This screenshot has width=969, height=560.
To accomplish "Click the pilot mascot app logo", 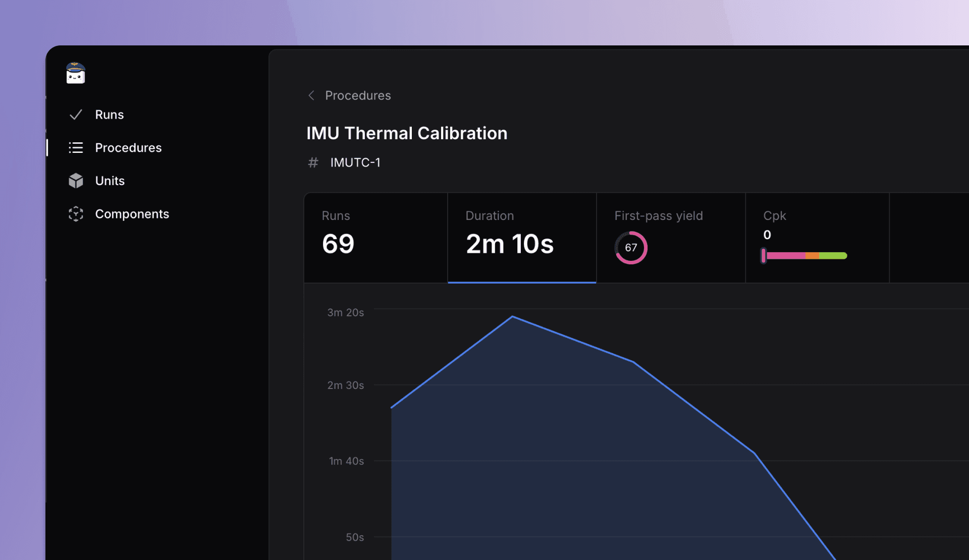I will tap(74, 73).
